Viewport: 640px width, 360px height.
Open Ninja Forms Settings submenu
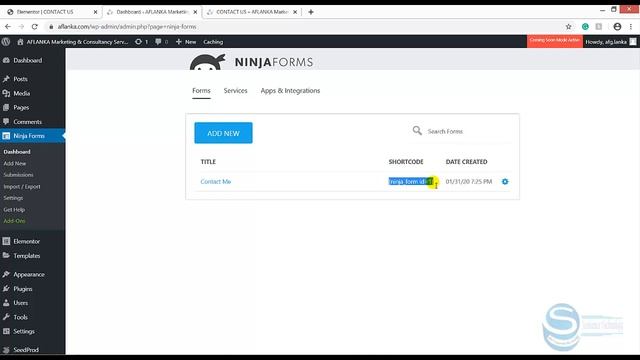[x=13, y=198]
